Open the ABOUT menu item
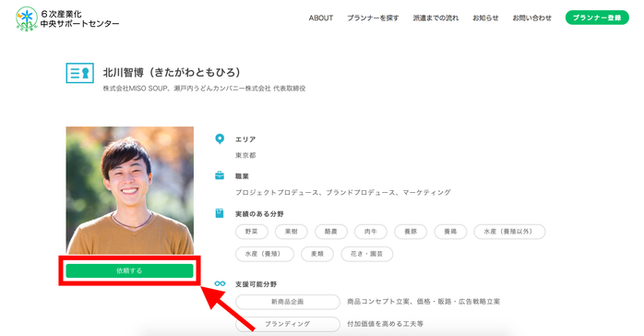 [321, 18]
